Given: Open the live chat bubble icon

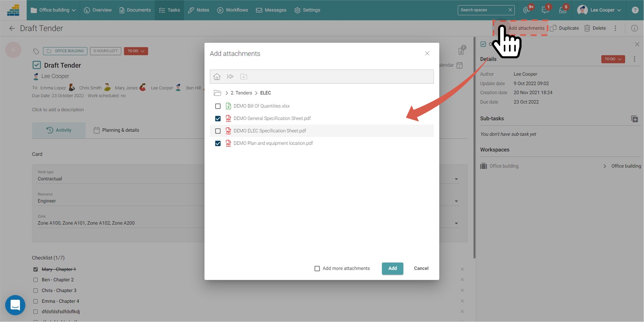Looking at the screenshot, I should click(15, 305).
